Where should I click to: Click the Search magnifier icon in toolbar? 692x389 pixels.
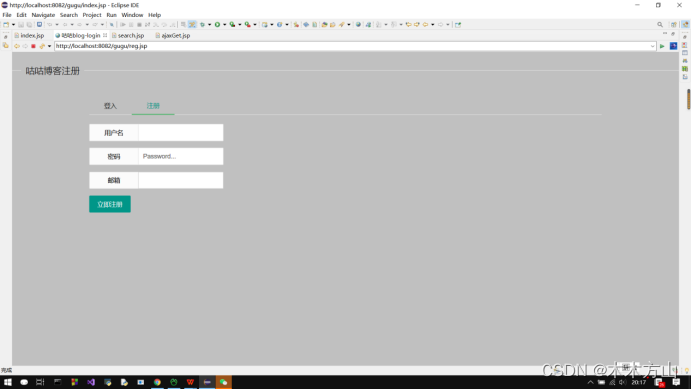click(x=660, y=25)
